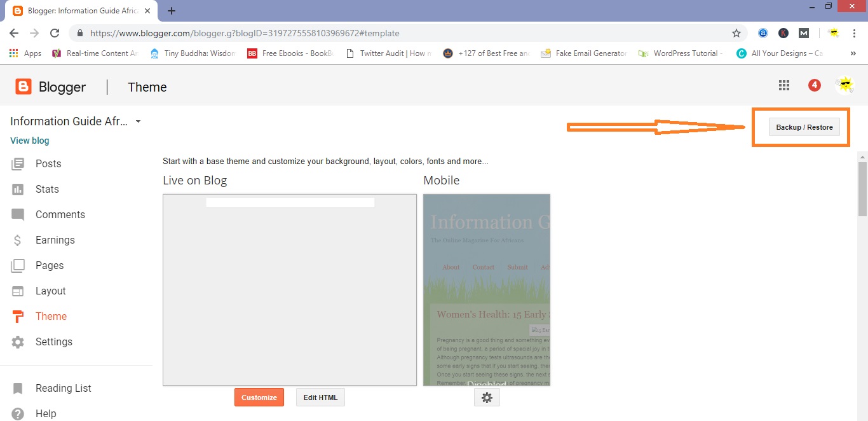Go back in browser history
The height and width of the screenshot is (421, 868).
14,33
